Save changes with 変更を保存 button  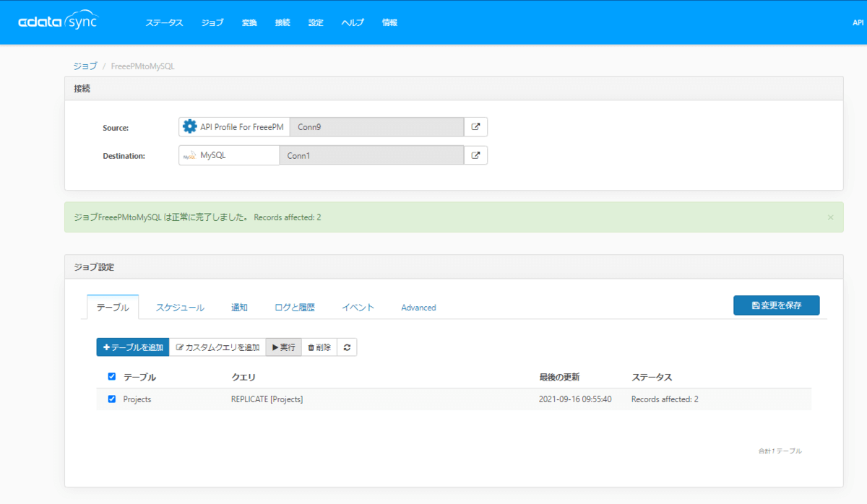tap(777, 305)
